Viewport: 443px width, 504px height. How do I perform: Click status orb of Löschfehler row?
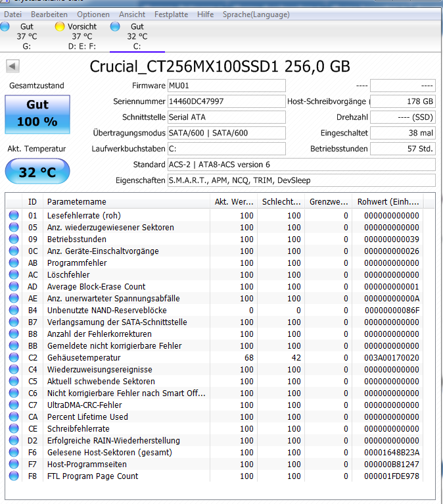click(x=14, y=275)
